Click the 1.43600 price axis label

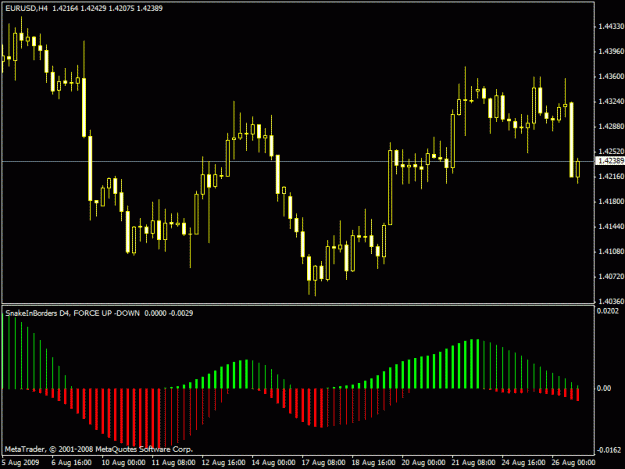coord(611,76)
